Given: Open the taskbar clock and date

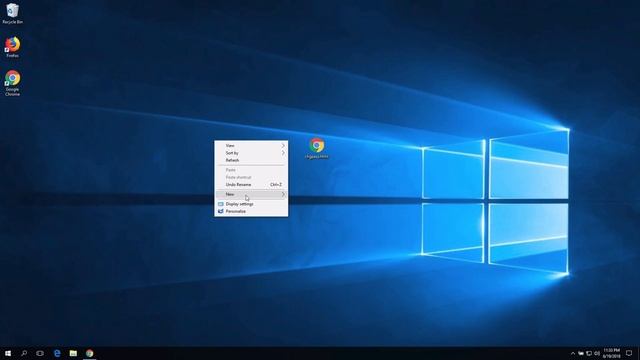Looking at the screenshot, I should (611, 353).
